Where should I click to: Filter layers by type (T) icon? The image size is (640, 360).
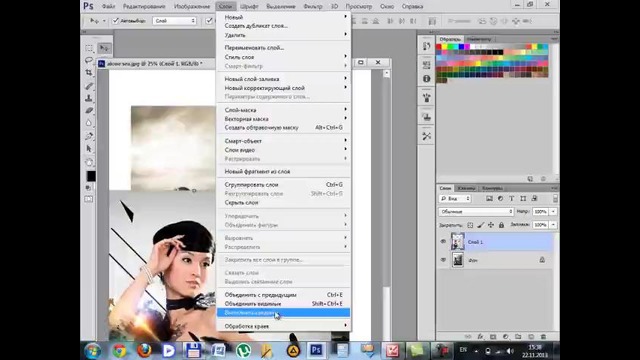511,198
